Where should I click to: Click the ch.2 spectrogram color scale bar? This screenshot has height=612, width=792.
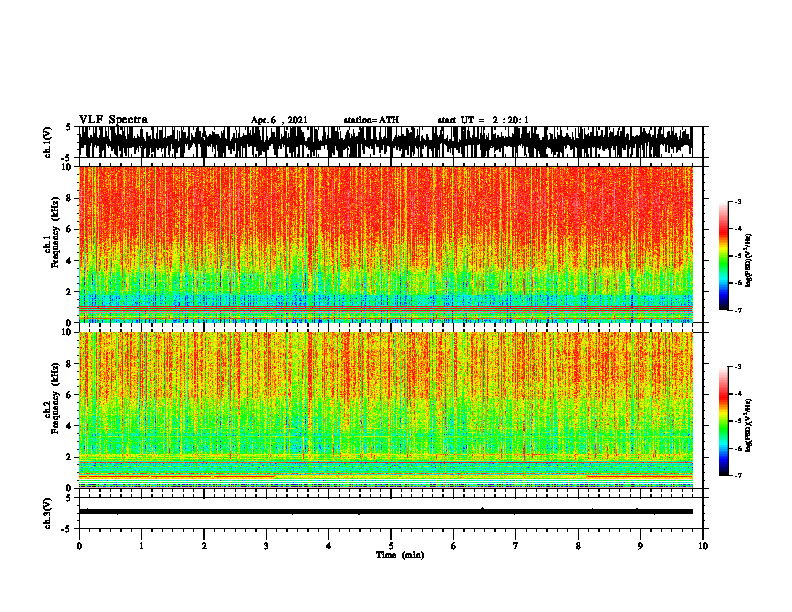coord(723,421)
